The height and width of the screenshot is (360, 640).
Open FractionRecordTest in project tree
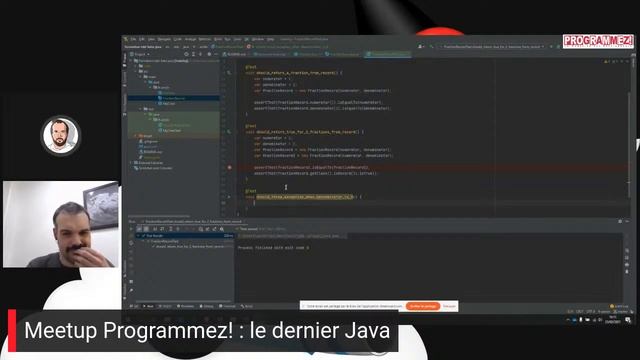coord(174,125)
